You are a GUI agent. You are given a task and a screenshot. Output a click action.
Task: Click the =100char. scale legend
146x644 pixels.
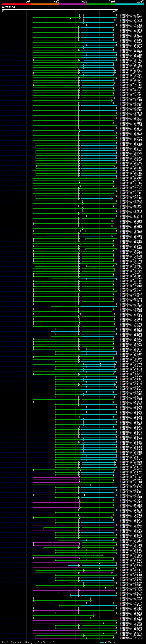(x=108, y=642)
